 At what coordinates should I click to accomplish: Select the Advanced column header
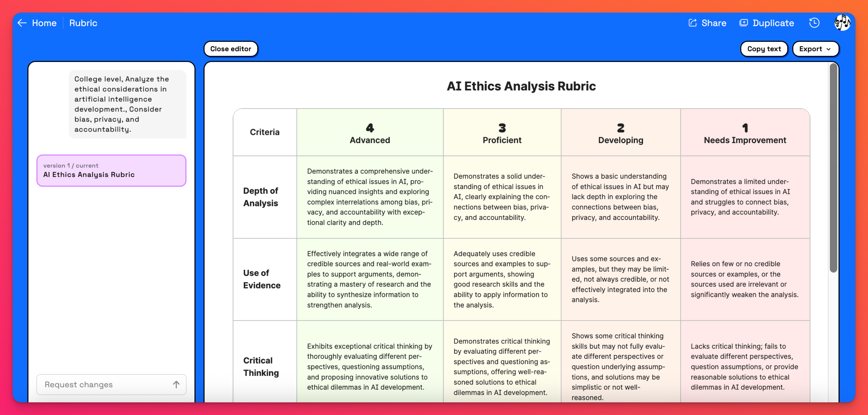point(370,133)
